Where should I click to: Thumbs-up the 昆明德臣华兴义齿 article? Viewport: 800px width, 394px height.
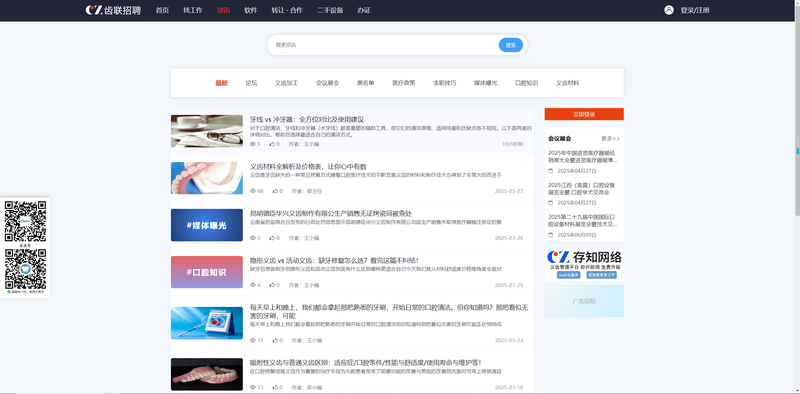click(x=272, y=238)
